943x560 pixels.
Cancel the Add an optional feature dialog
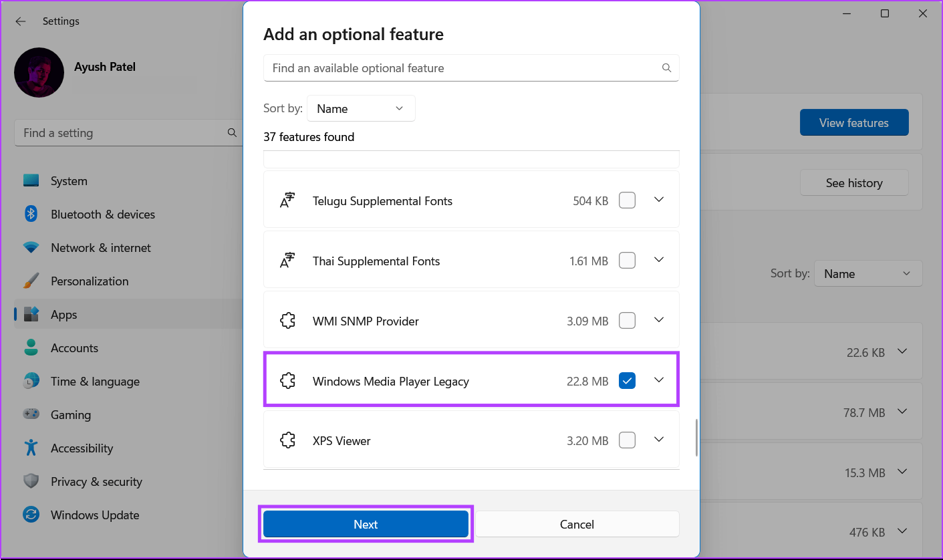577,524
